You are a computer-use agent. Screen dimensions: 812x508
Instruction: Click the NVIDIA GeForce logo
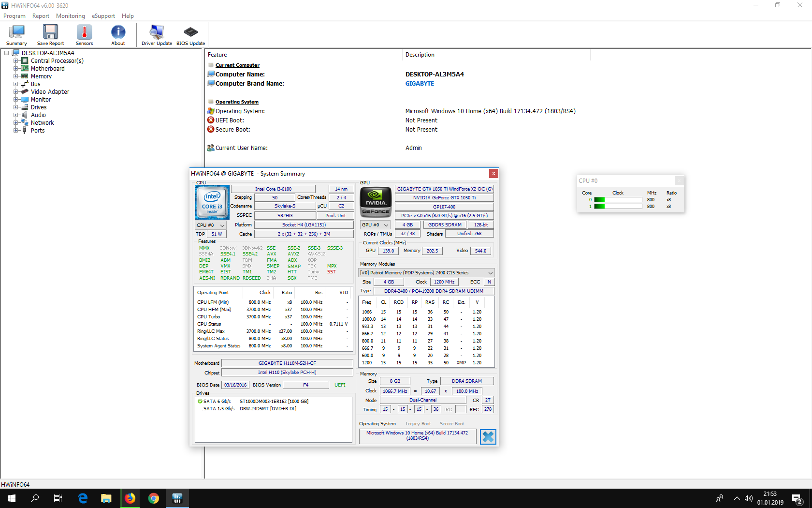pos(376,201)
